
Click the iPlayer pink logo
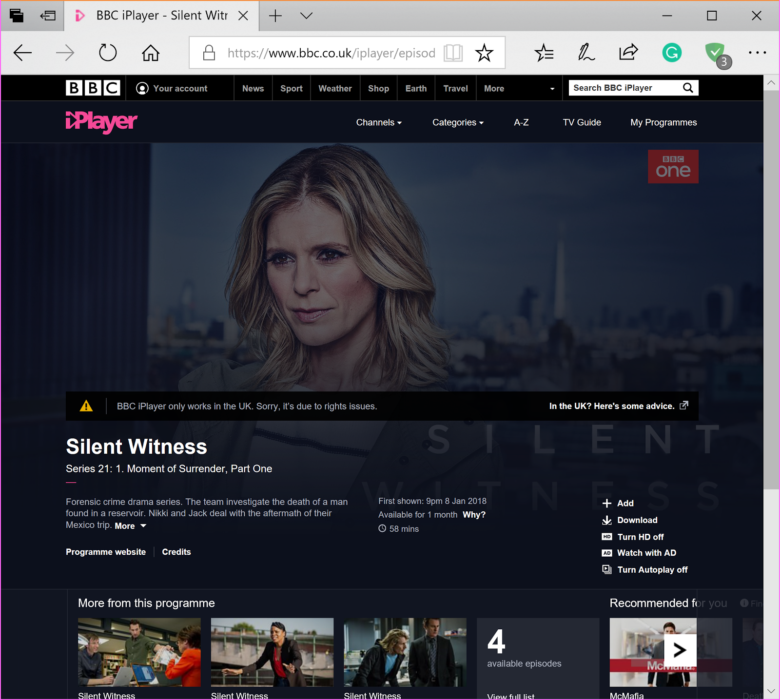101,122
